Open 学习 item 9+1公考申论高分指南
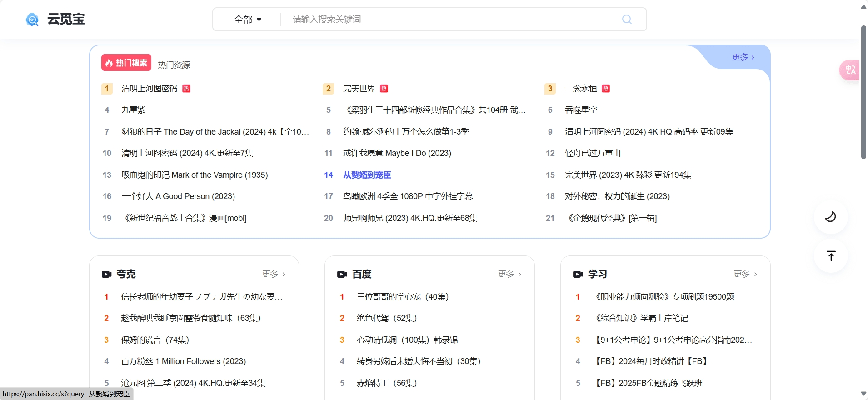Screen dimensions: 868x400 [x=672, y=340]
